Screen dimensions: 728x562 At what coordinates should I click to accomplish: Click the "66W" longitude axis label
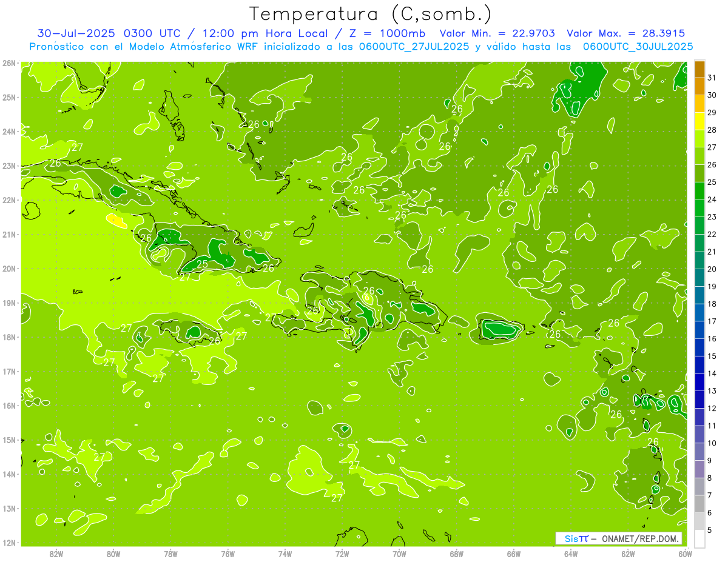tap(514, 554)
